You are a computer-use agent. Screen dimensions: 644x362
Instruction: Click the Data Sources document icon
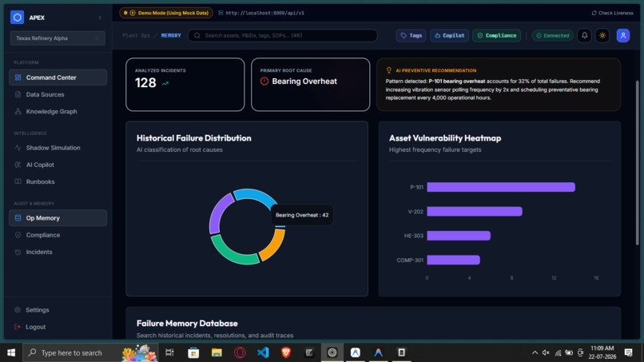pyautogui.click(x=18, y=94)
